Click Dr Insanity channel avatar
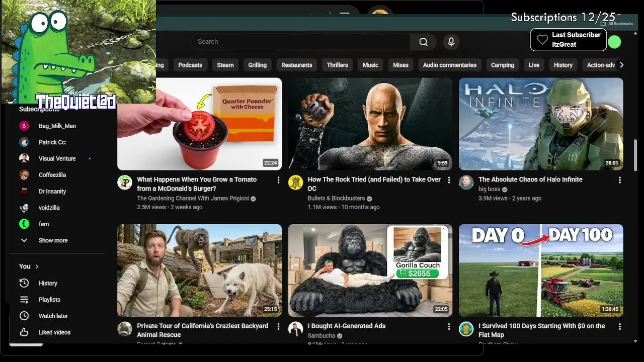This screenshot has width=644, height=362. (24, 191)
